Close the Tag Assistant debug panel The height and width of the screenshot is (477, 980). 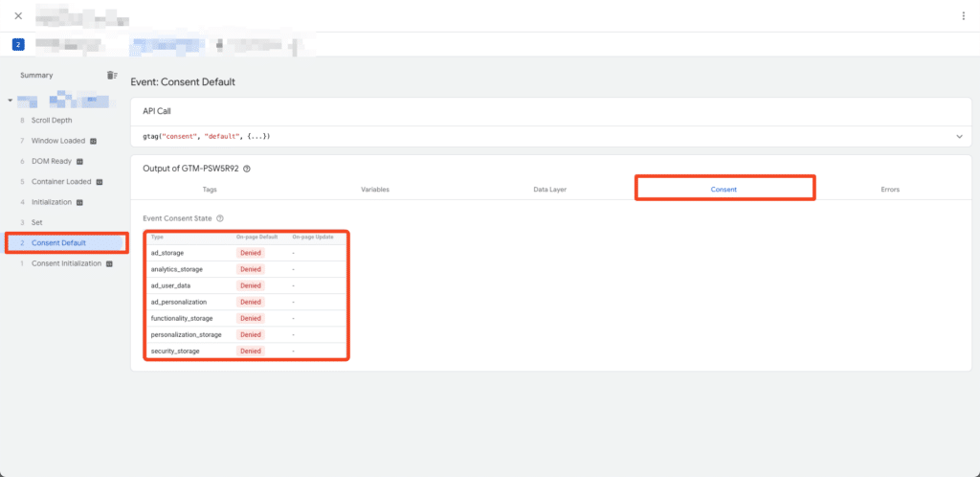[x=18, y=15]
